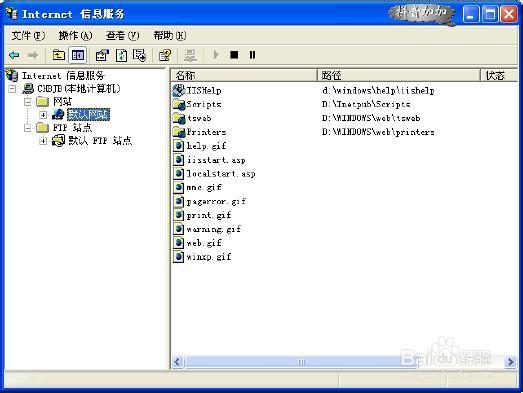The height and width of the screenshot is (393, 523).
Task: Toggle the show/hide console tree icon
Action: pyautogui.click(x=78, y=55)
